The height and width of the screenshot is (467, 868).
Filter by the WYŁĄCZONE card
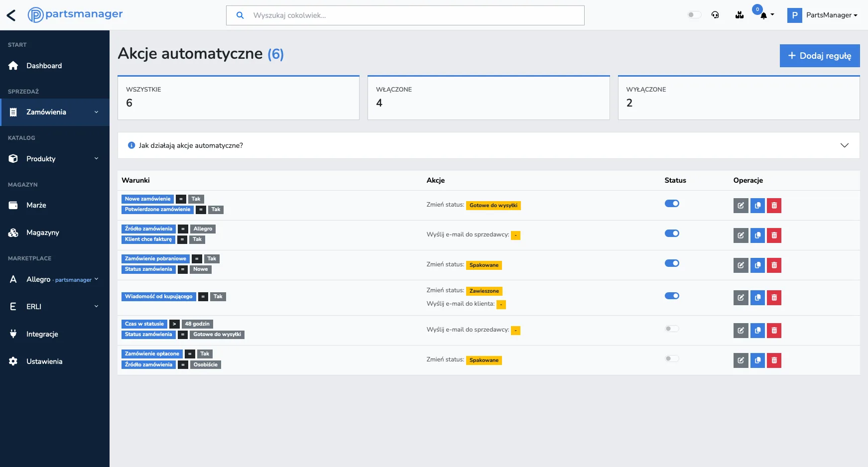(739, 98)
